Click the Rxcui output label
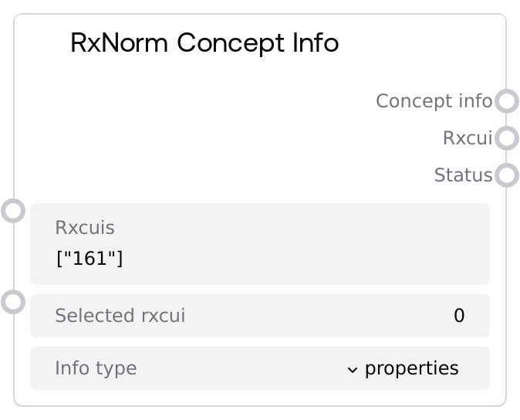 click(468, 138)
